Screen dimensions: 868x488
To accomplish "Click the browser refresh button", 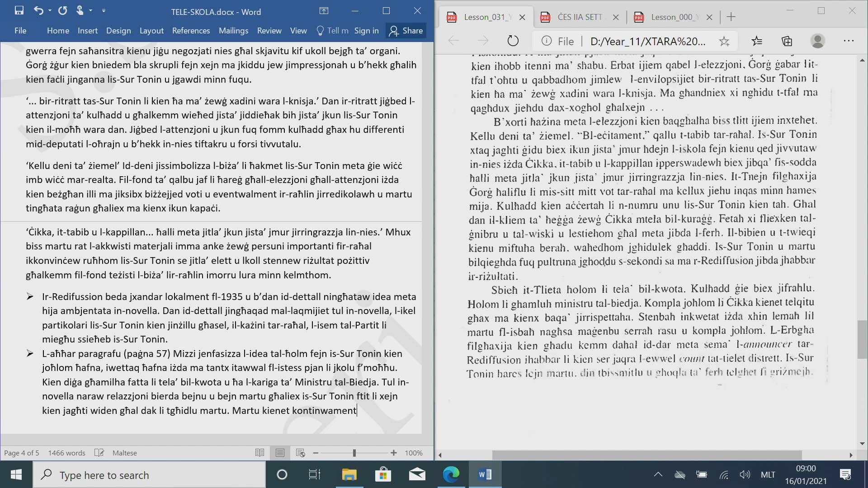I will (x=513, y=41).
